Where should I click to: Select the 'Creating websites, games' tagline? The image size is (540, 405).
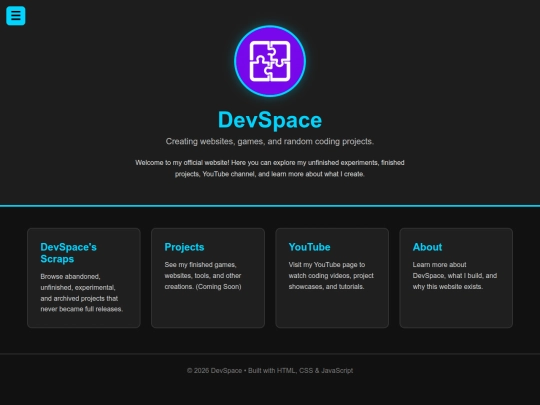click(x=270, y=142)
